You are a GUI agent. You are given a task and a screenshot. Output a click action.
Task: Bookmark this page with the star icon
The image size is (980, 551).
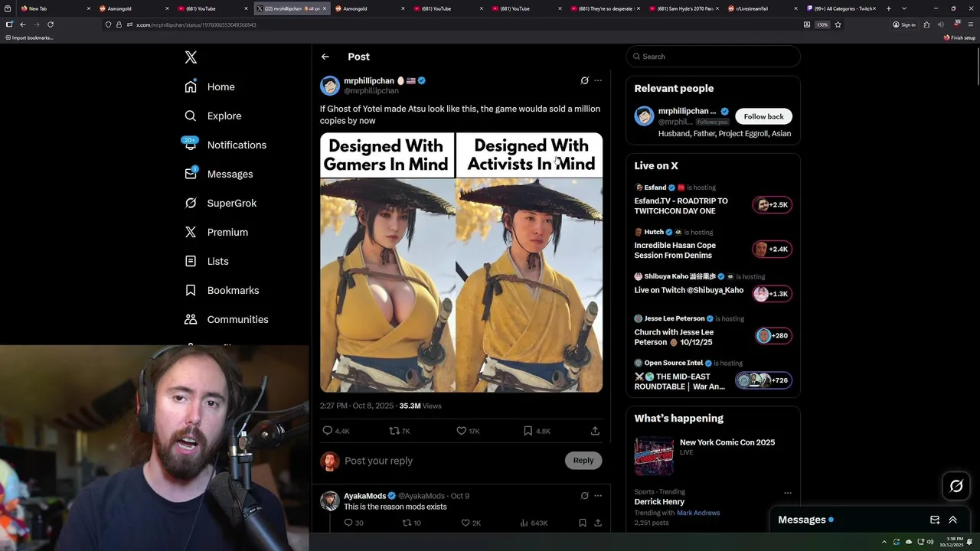(838, 24)
